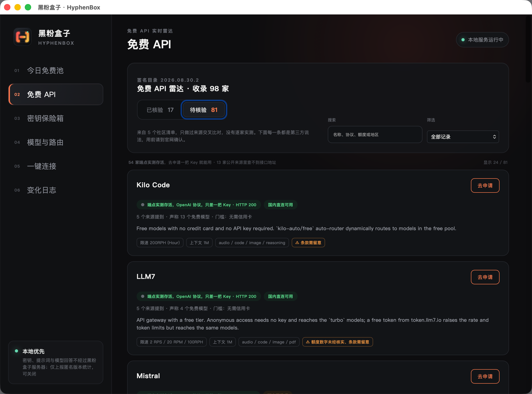Click the 签名目录 2026.08.30.2 label

tap(168, 80)
